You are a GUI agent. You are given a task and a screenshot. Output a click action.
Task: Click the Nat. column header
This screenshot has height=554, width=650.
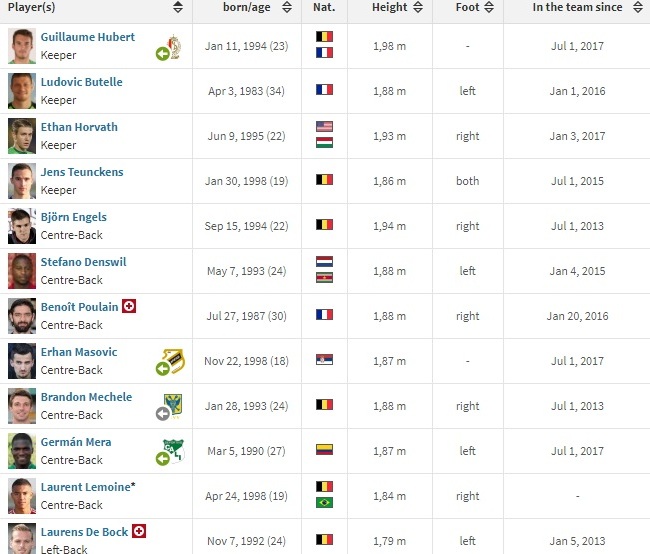tap(324, 8)
